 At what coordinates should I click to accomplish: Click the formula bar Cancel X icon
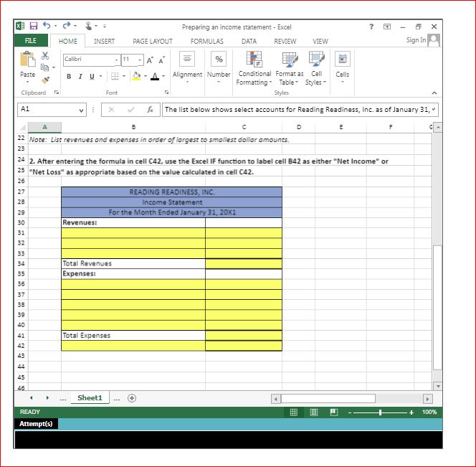111,110
